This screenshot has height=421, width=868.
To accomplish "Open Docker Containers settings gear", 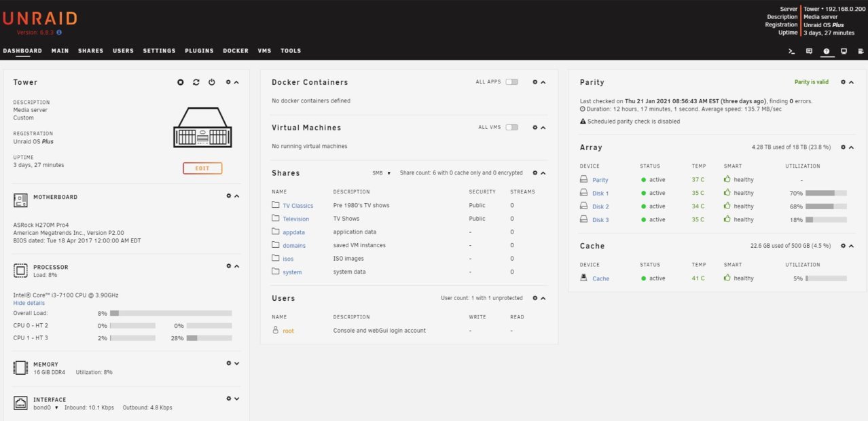I will pyautogui.click(x=535, y=82).
